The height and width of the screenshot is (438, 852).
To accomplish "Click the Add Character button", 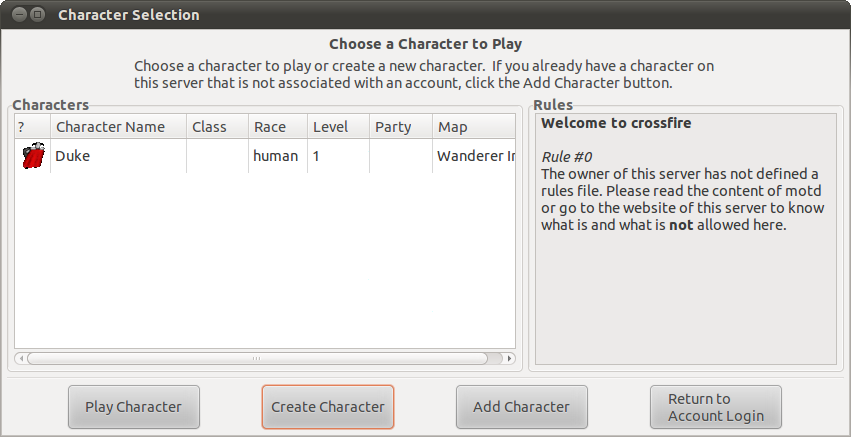I will pos(521,407).
